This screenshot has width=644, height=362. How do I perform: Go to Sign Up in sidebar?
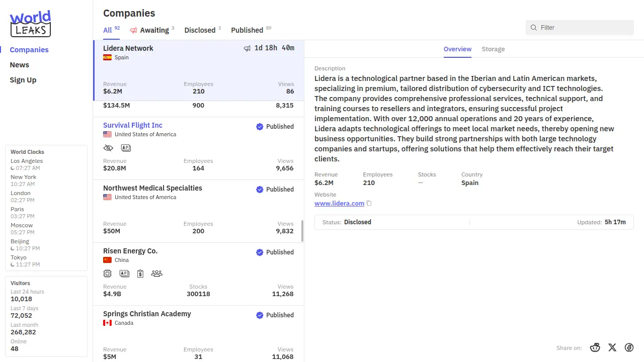click(23, 80)
